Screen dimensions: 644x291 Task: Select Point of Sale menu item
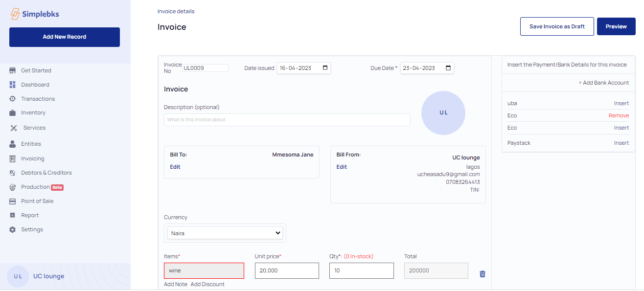[x=37, y=201]
